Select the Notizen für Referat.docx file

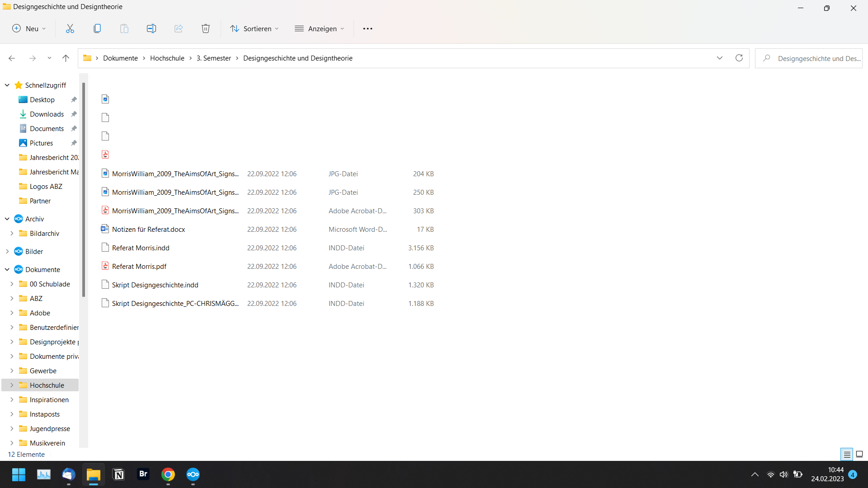click(x=148, y=229)
